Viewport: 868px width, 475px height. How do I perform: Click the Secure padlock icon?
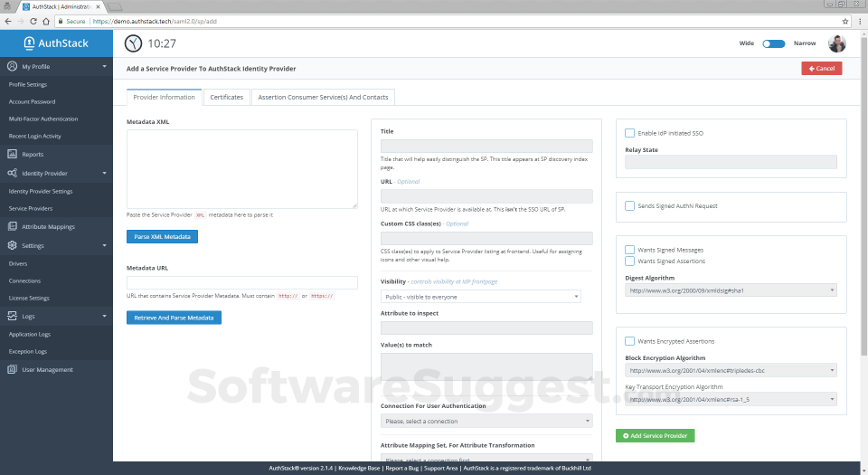pyautogui.click(x=61, y=21)
